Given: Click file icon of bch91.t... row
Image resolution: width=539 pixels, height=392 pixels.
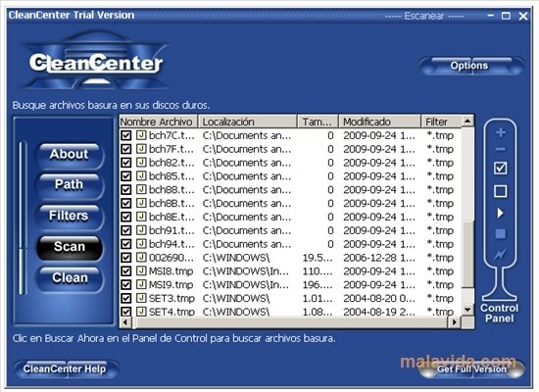Looking at the screenshot, I should pyautogui.click(x=141, y=230).
